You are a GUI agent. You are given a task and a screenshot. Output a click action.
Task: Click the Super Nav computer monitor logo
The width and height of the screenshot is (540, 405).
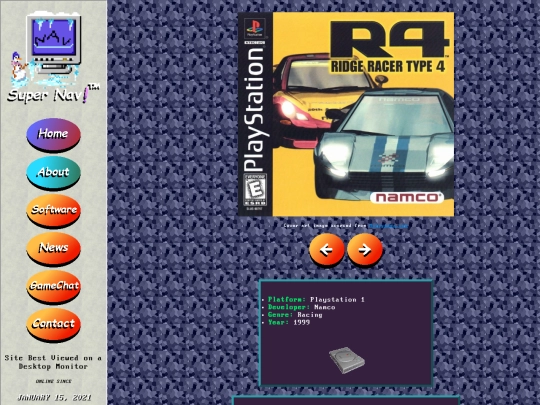click(54, 42)
